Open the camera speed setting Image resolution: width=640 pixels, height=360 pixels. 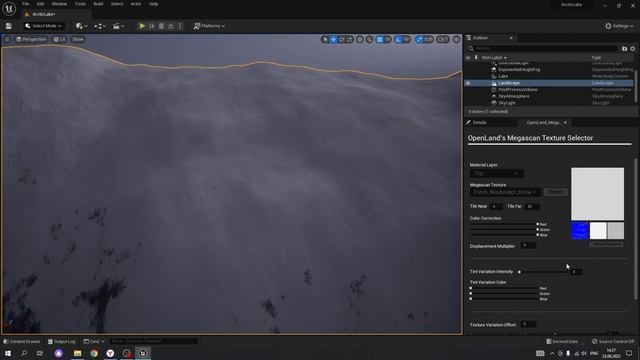click(443, 40)
